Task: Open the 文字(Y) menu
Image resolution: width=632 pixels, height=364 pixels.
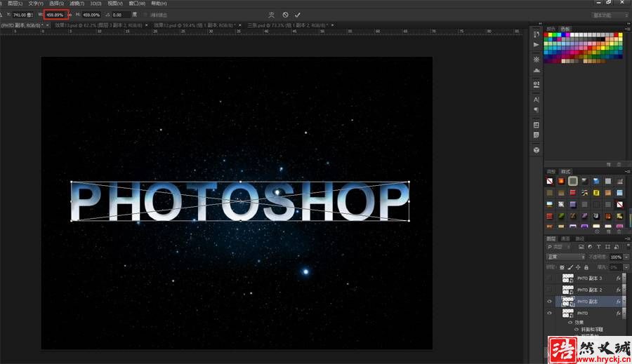Action: (x=36, y=4)
